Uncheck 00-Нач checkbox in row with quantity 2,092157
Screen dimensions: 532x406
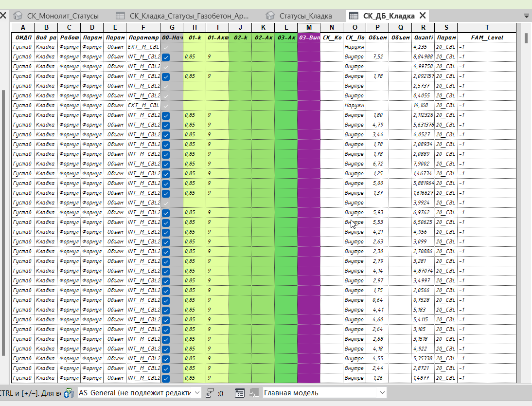pos(165,76)
